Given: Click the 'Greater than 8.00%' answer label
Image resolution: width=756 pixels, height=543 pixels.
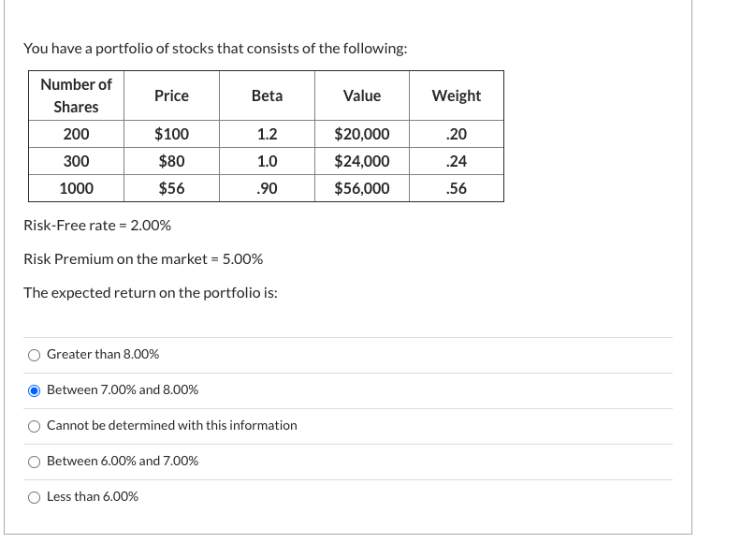Looking at the screenshot, I should point(103,355).
